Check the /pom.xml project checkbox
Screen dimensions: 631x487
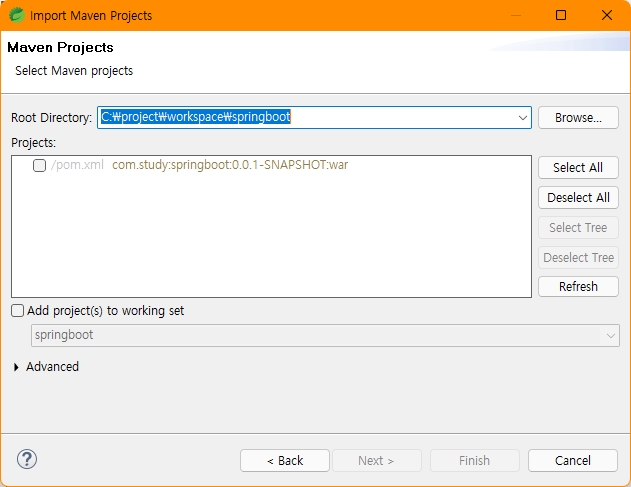[x=39, y=165]
